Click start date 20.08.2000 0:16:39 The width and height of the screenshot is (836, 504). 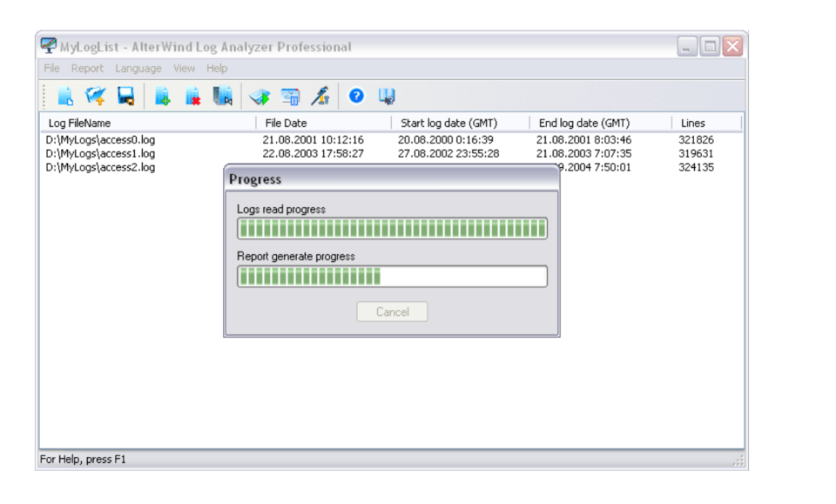coord(446,139)
